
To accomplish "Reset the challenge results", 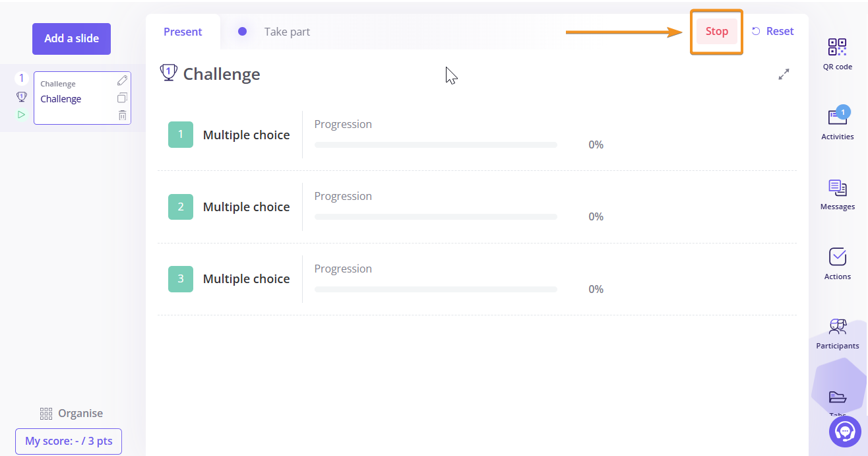I will pyautogui.click(x=772, y=31).
